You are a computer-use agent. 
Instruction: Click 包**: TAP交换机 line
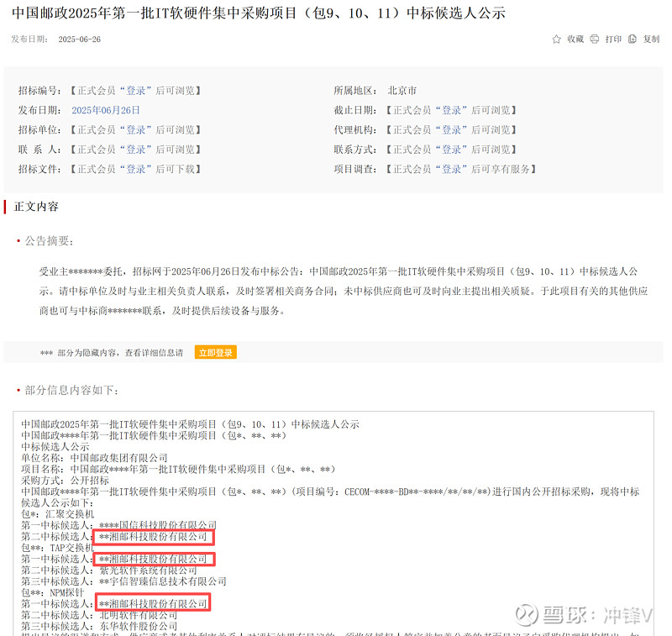[x=57, y=547]
